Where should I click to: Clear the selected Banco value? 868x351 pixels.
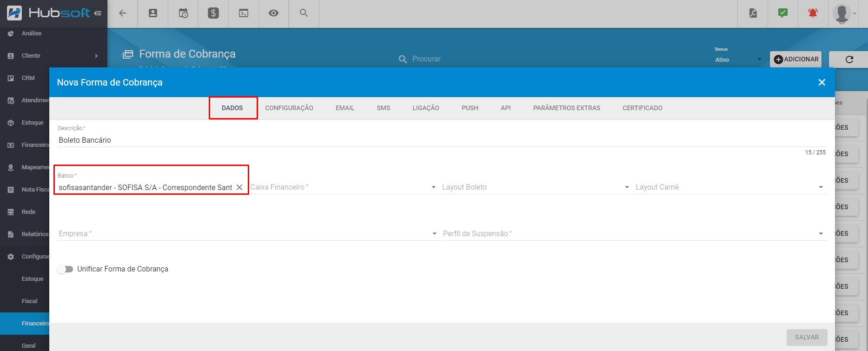239,187
